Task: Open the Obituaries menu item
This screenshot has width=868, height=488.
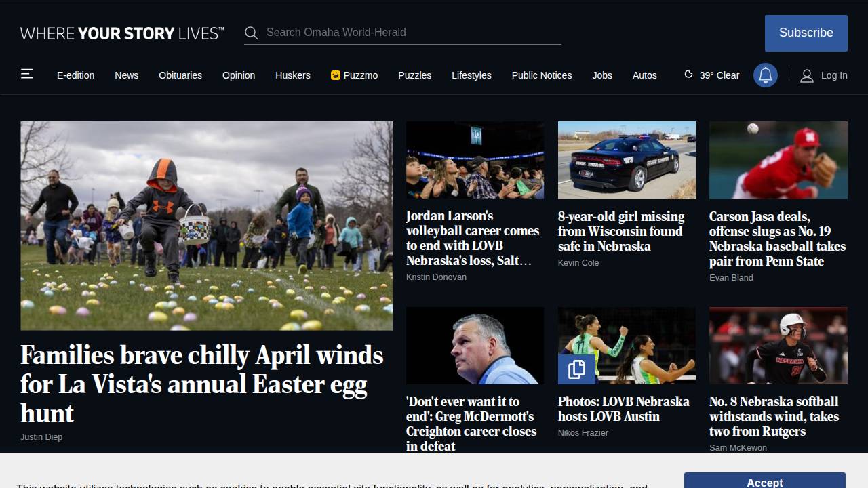Action: pyautogui.click(x=180, y=75)
